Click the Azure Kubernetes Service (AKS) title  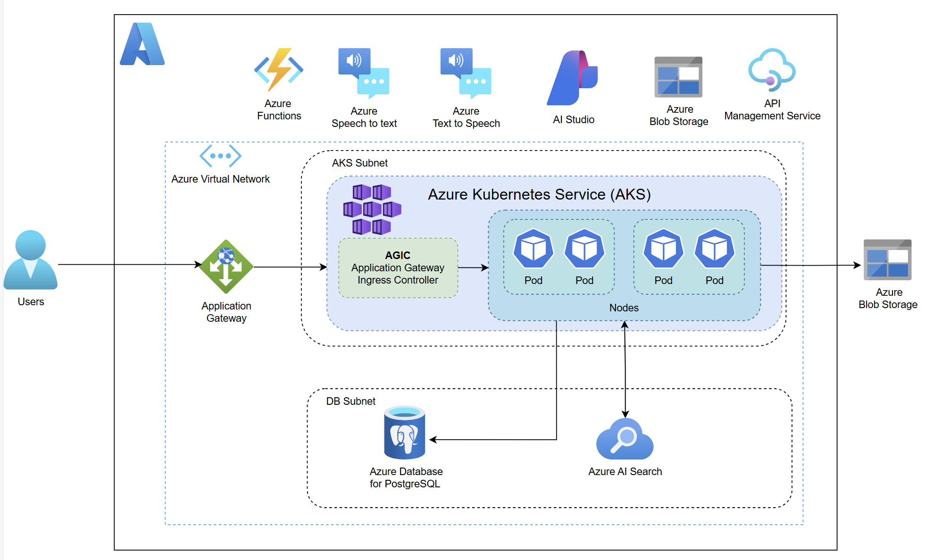point(539,194)
